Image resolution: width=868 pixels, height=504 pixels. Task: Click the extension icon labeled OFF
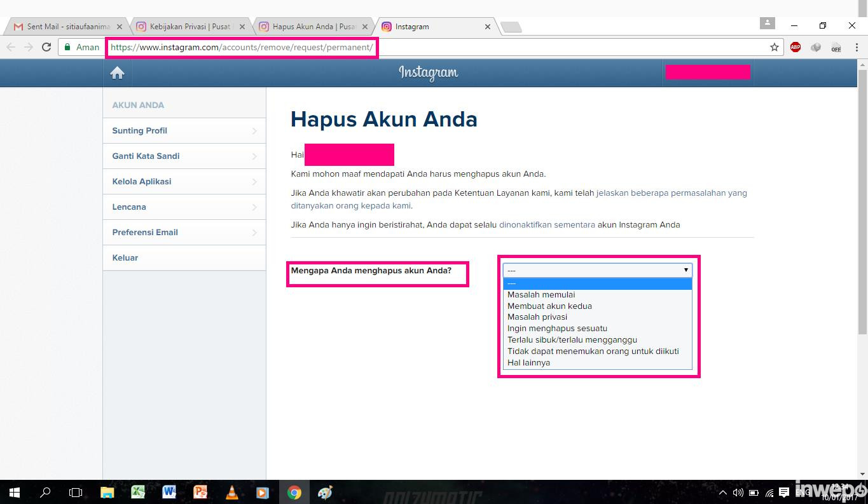tap(836, 47)
